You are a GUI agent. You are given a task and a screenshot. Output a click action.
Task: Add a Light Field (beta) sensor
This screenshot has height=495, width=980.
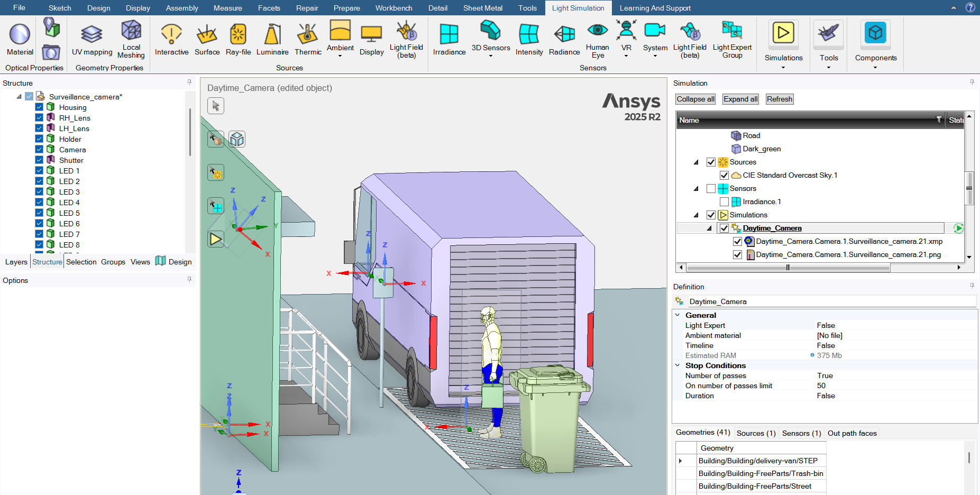[690, 39]
